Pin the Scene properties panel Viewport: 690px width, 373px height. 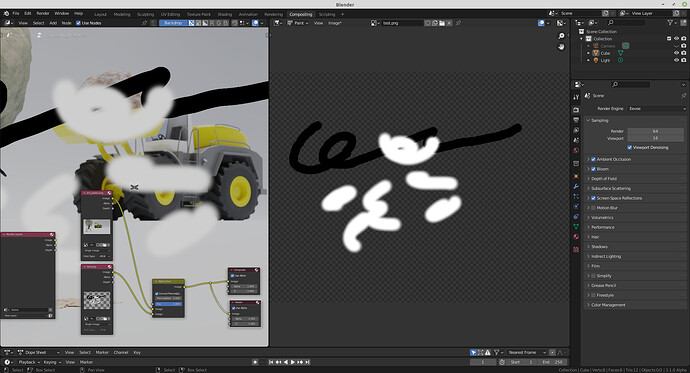(x=683, y=95)
